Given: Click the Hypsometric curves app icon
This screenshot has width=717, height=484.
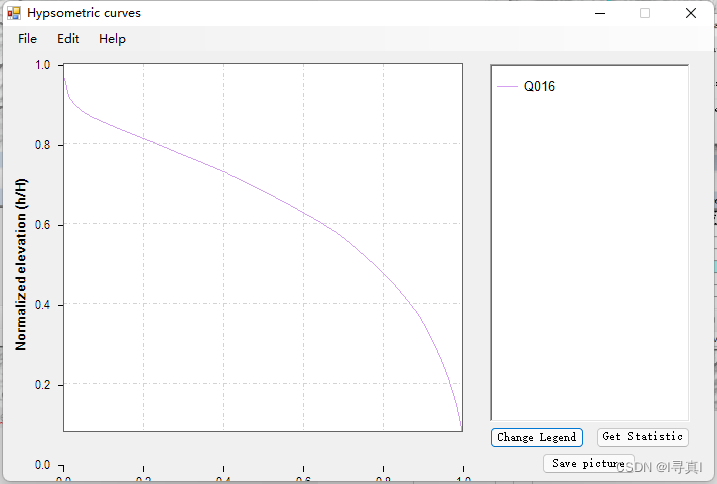Looking at the screenshot, I should pos(14,13).
